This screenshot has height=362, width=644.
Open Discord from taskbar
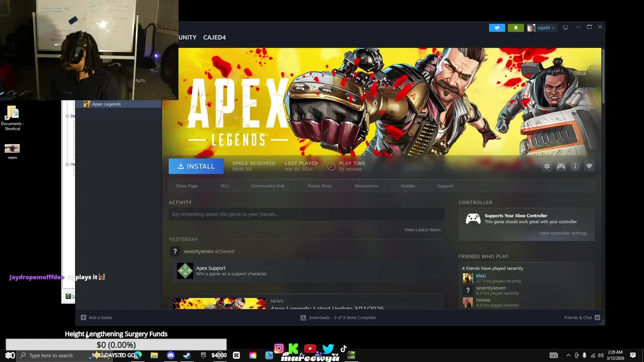[x=171, y=355]
